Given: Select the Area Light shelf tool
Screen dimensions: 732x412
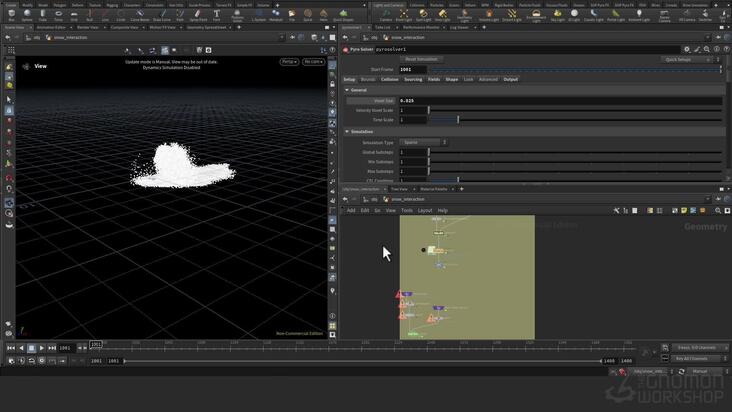Looking at the screenshot, I should 442,15.
